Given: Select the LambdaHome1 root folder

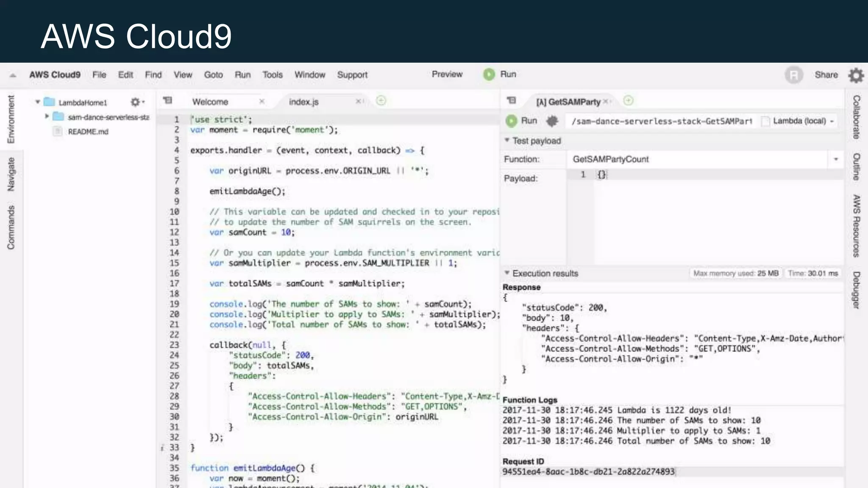Looking at the screenshot, I should click(x=83, y=103).
